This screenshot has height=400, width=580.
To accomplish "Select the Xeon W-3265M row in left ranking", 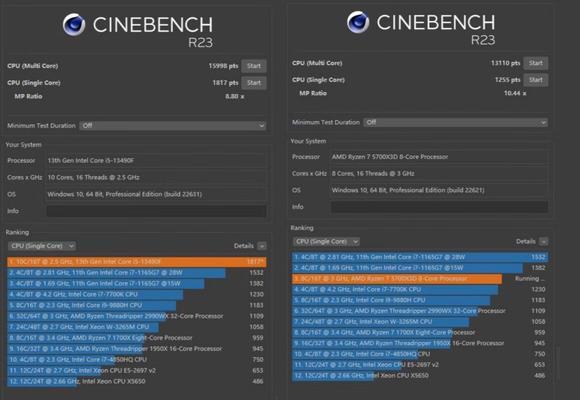I will [137, 327].
